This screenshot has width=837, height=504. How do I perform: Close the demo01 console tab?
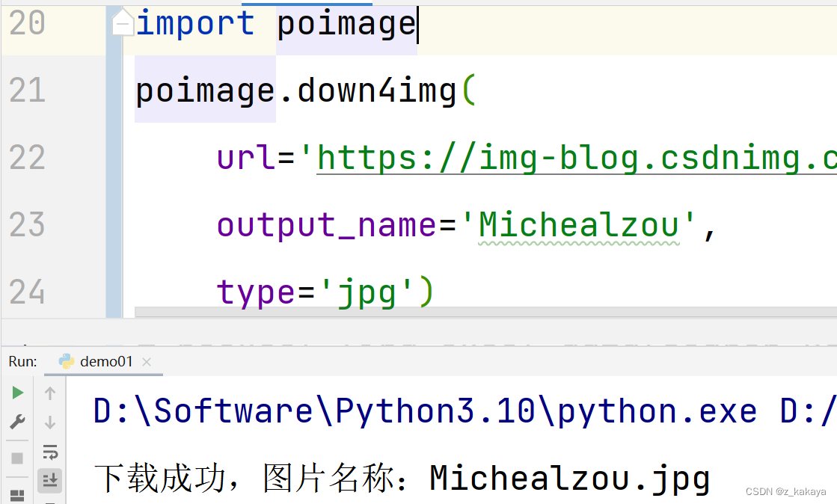coord(147,361)
